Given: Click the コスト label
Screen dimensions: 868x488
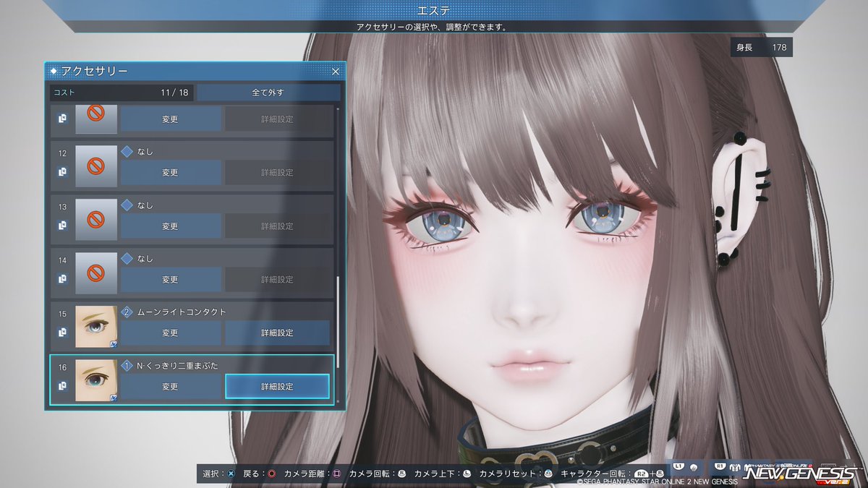Looking at the screenshot, I should pos(64,93).
